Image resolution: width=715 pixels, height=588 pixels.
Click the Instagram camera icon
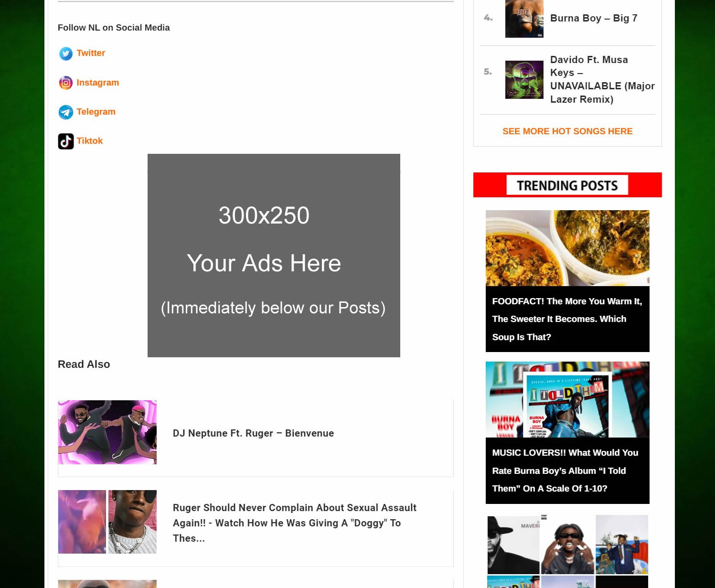pyautogui.click(x=66, y=83)
